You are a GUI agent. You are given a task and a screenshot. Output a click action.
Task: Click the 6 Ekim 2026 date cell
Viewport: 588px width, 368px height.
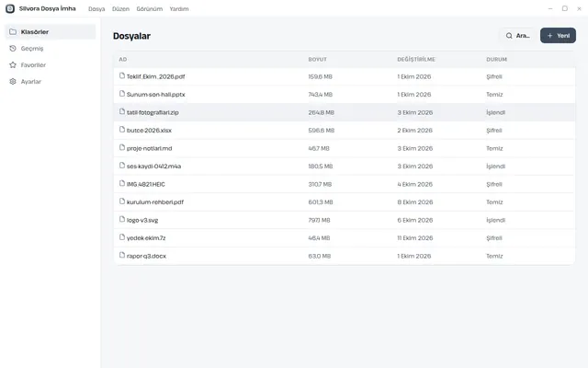tap(415, 220)
